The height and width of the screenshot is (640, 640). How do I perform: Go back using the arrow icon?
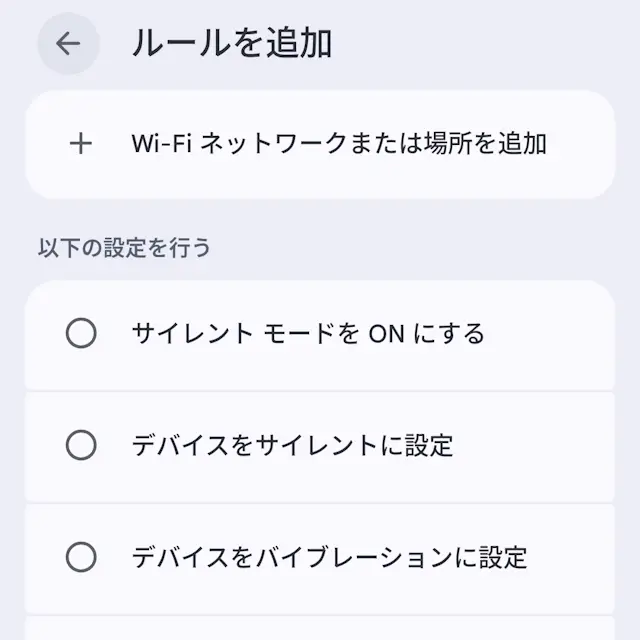point(68,44)
